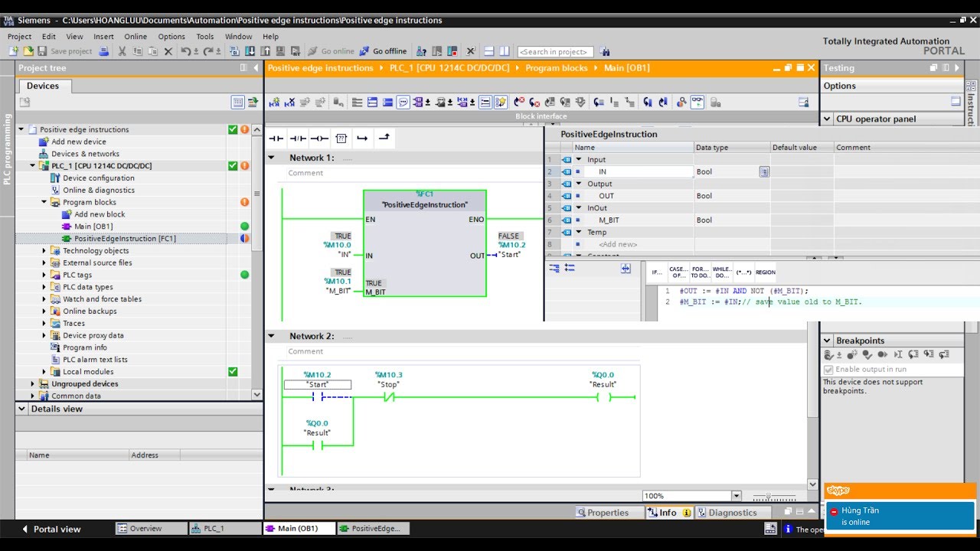Open the Project menu
The width and height of the screenshot is (980, 551).
pyautogui.click(x=19, y=36)
